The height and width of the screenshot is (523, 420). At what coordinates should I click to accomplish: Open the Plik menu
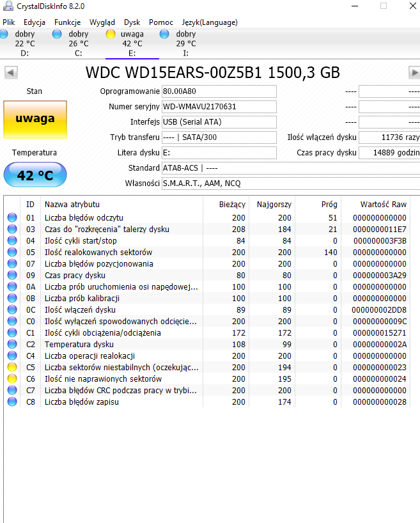tap(9, 22)
